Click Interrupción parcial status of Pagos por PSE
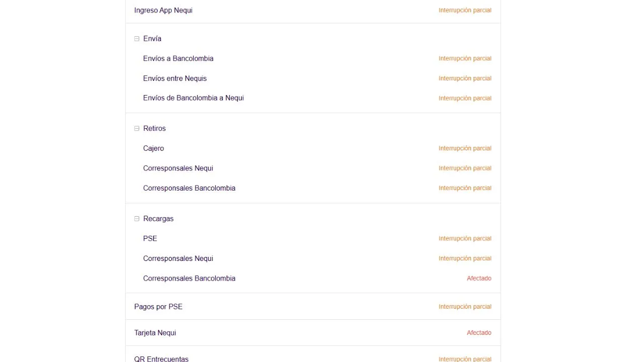The width and height of the screenshot is (644, 362). pos(465,307)
